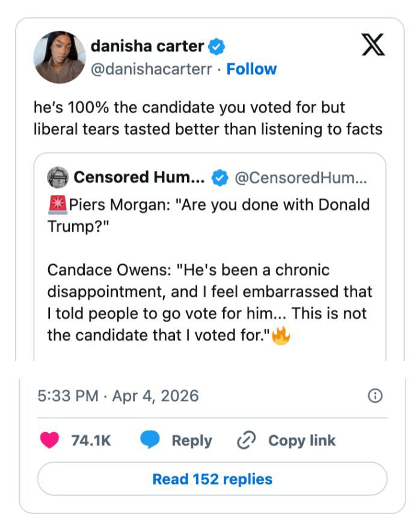The image size is (415, 532).
Task: Open the 5:33 PM Apr 4, 2026 timestamp
Action: coord(118,395)
